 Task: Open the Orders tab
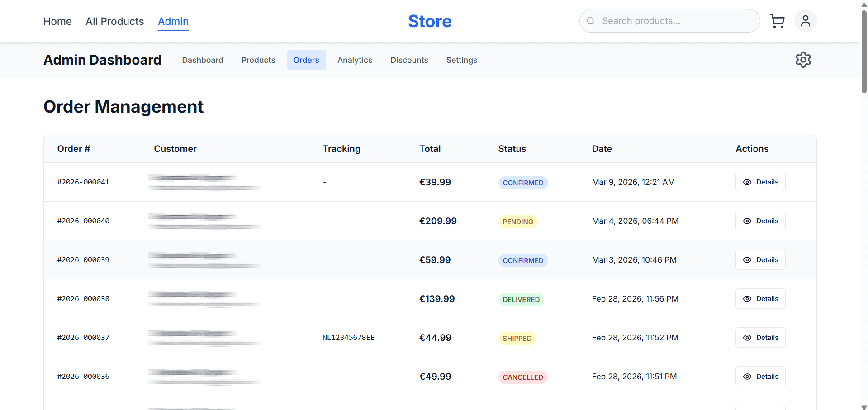click(306, 60)
